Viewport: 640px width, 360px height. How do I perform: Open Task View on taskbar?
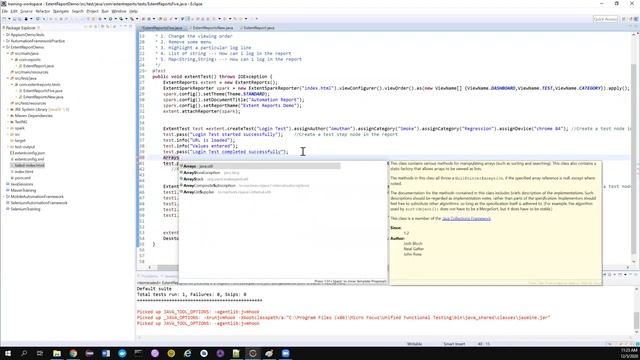point(40,353)
